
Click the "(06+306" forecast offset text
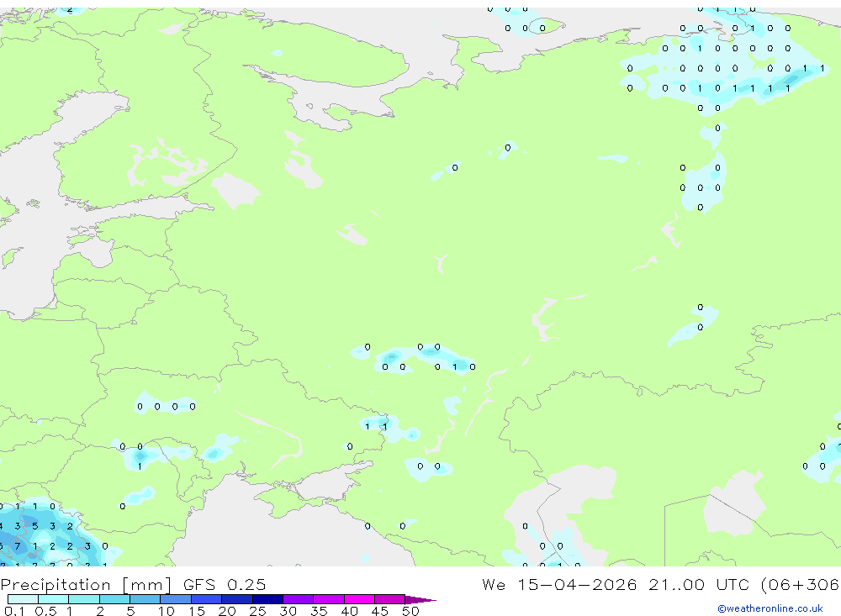coord(801,585)
